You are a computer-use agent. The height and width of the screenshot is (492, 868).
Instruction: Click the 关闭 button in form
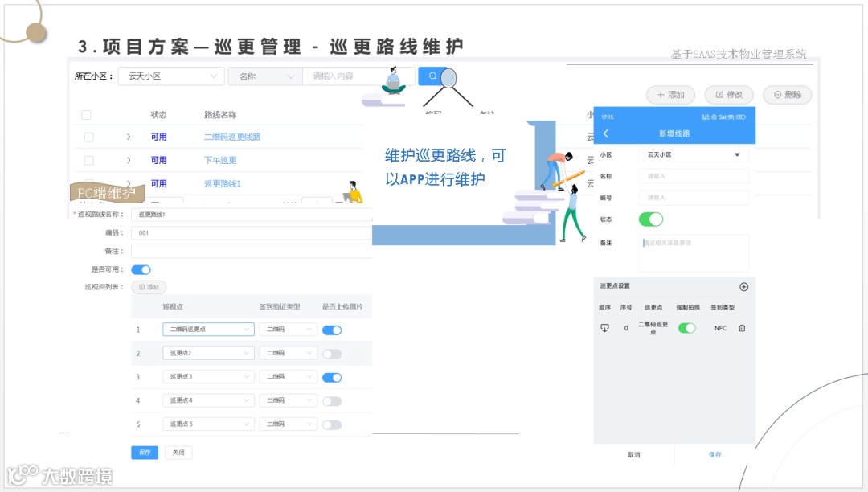click(x=178, y=453)
